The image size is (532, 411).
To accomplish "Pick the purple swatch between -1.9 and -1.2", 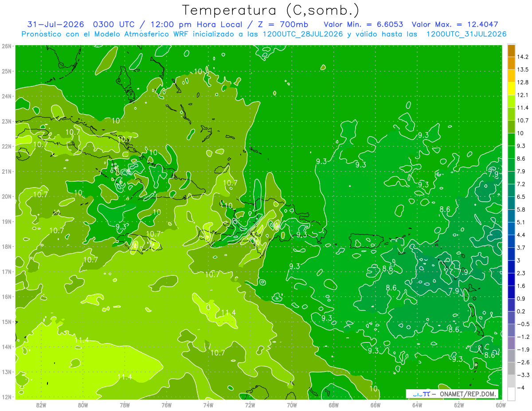I will click(x=511, y=343).
